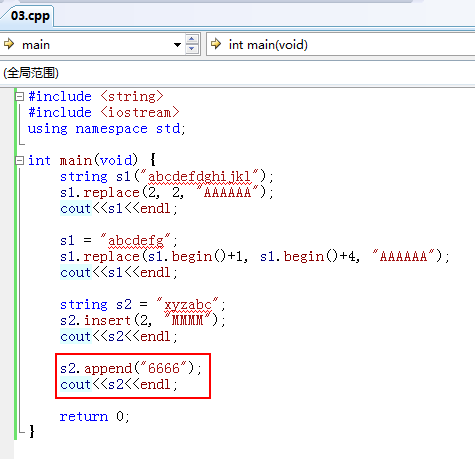Viewport: 475px width, 459px height.
Task: Click on #include <iostream> line
Action: 104,113
